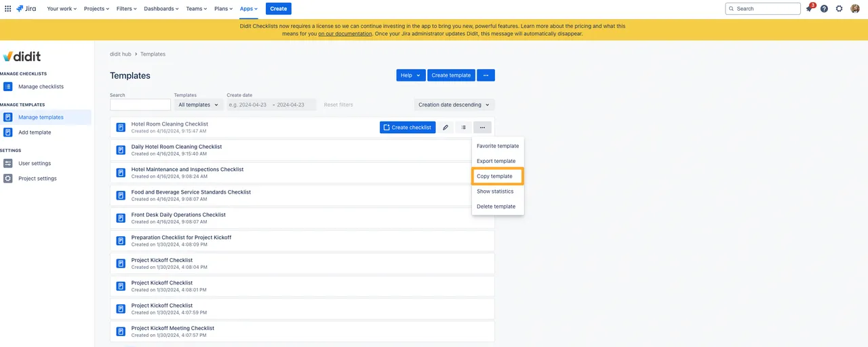Click the Create template button
This screenshot has width=868, height=347.
pyautogui.click(x=451, y=75)
